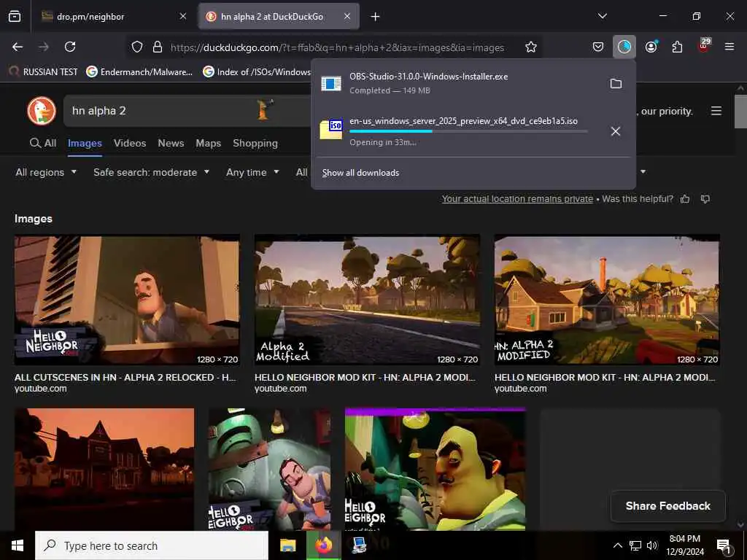Open the Pocket save icon

598,47
